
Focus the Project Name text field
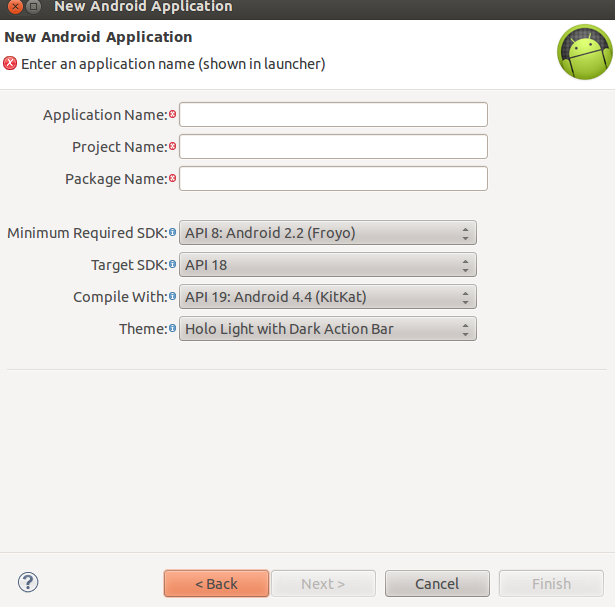333,147
